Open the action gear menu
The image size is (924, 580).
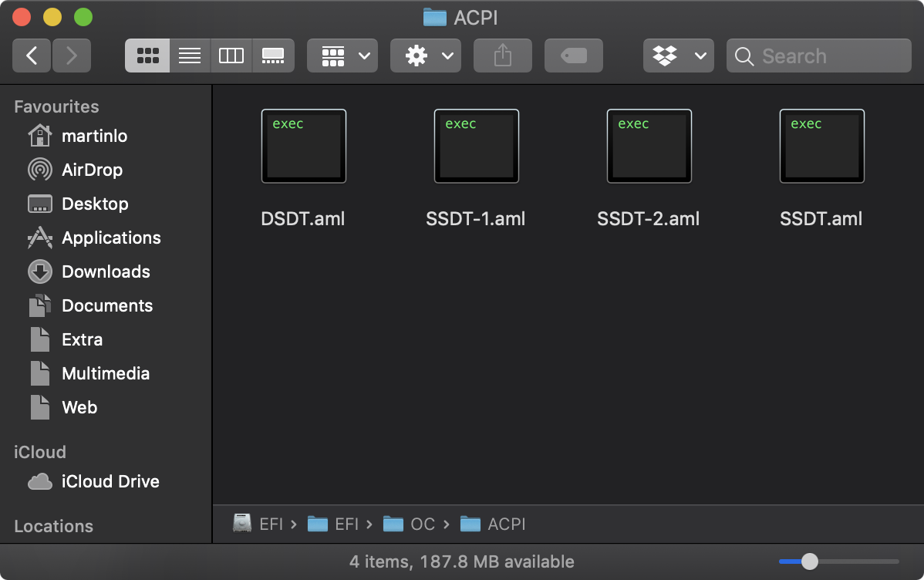tap(426, 56)
